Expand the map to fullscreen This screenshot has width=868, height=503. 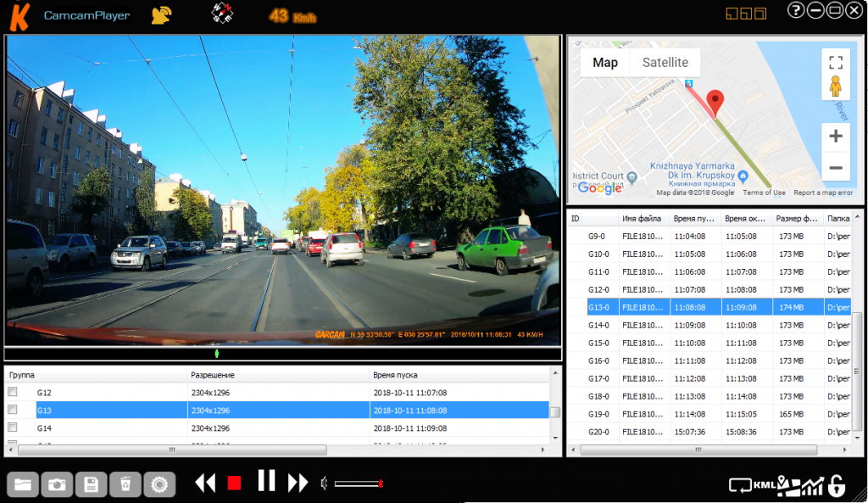(836, 62)
